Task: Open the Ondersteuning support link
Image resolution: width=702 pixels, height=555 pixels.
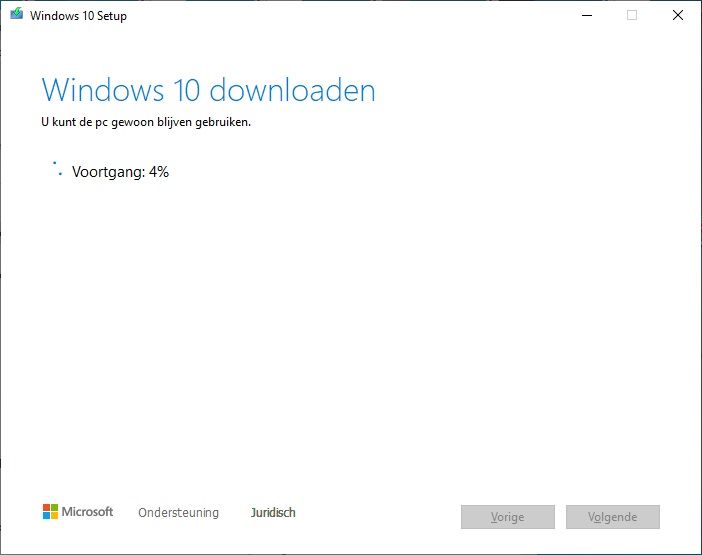Action: pyautogui.click(x=178, y=513)
